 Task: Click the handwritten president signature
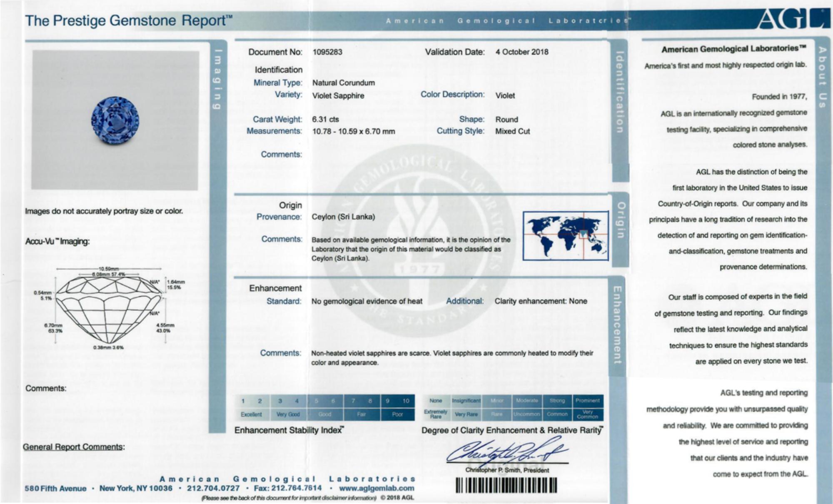coord(507,452)
